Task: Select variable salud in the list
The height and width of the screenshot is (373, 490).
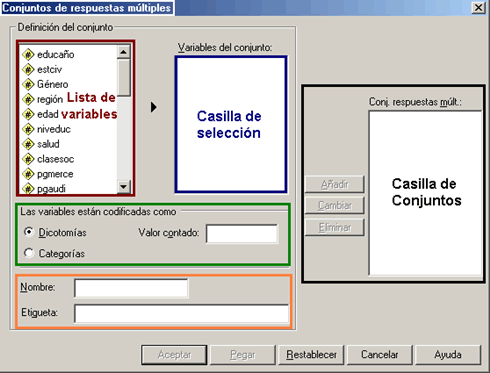Action: (x=48, y=144)
